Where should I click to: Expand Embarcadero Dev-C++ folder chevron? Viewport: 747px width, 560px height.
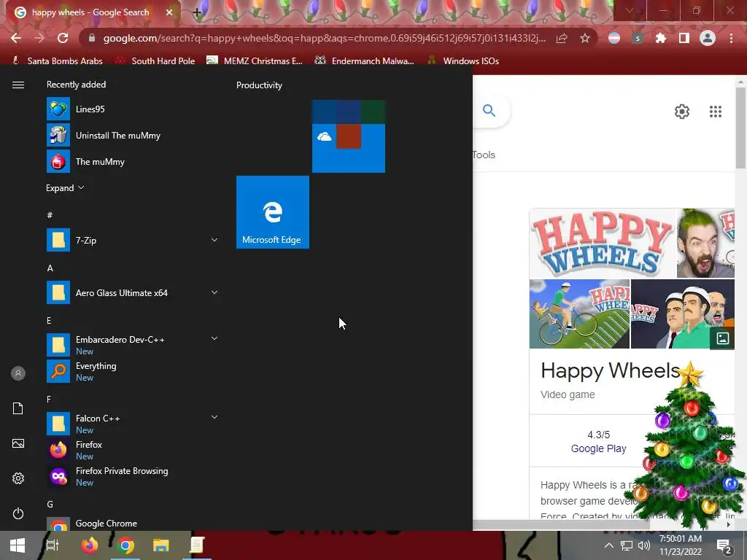coord(214,338)
